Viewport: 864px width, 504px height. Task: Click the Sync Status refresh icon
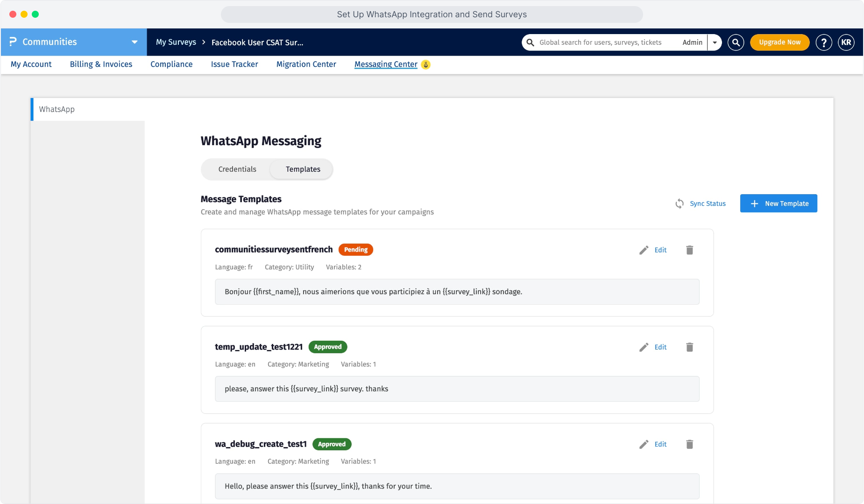[x=680, y=203]
